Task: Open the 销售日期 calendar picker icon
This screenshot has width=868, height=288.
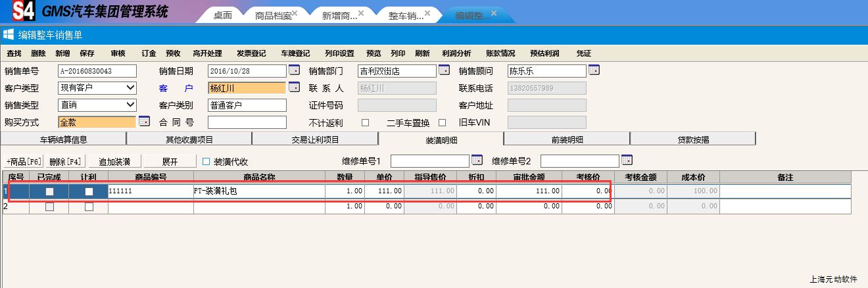Action: tap(294, 70)
